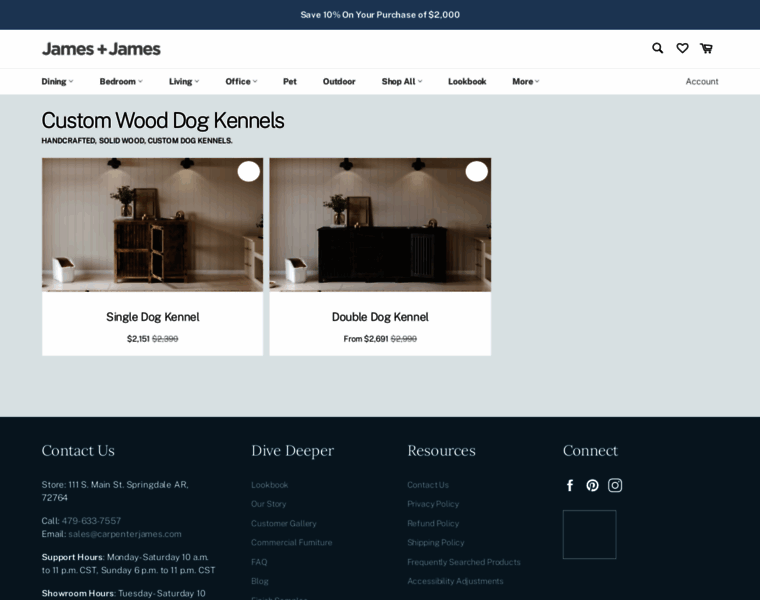Toggle wishlist circle on Single Dog Kennel
This screenshot has width=760, height=600.
[249, 171]
